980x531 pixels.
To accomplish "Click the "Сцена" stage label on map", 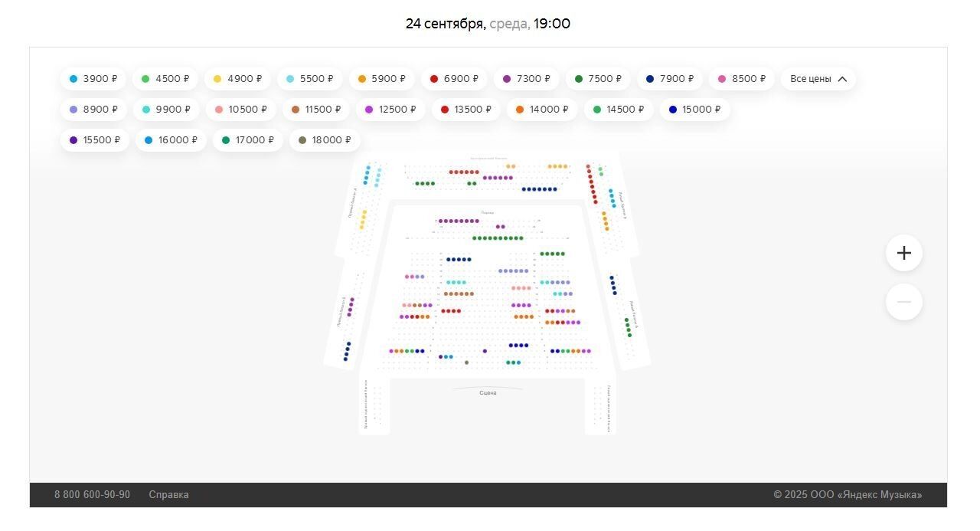I will pyautogui.click(x=488, y=393).
